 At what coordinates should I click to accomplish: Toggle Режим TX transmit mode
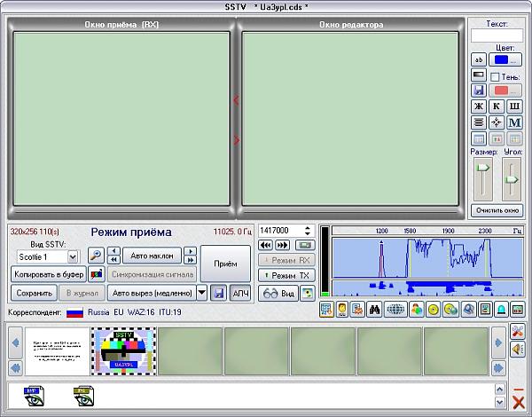286,276
